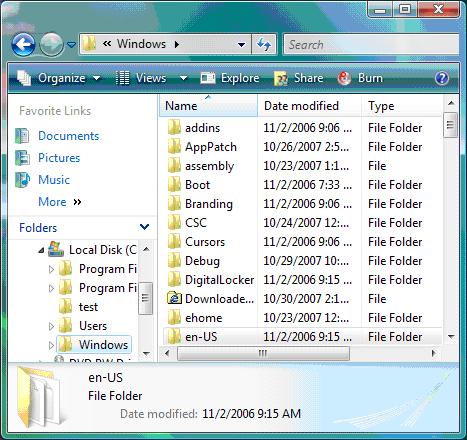
Task: Click the Organize toolbar icon
Action: pos(24,78)
